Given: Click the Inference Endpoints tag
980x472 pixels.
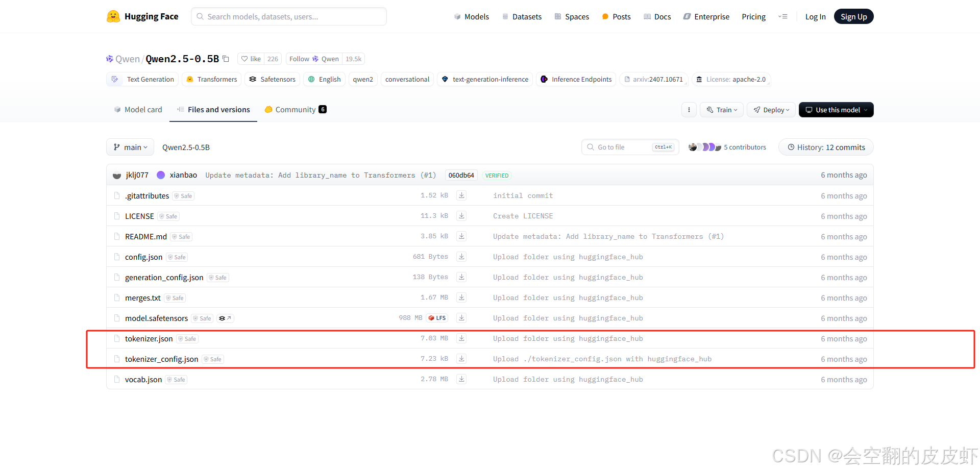Looking at the screenshot, I should [x=576, y=79].
